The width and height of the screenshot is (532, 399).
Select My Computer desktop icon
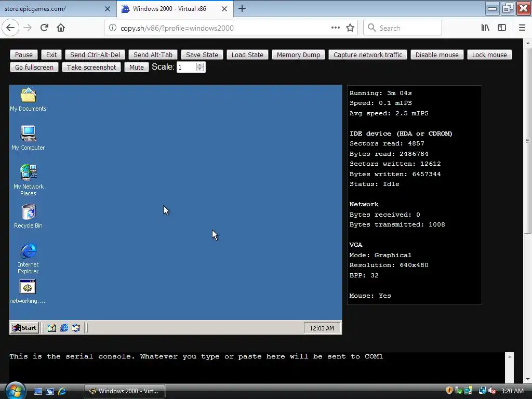point(28,138)
